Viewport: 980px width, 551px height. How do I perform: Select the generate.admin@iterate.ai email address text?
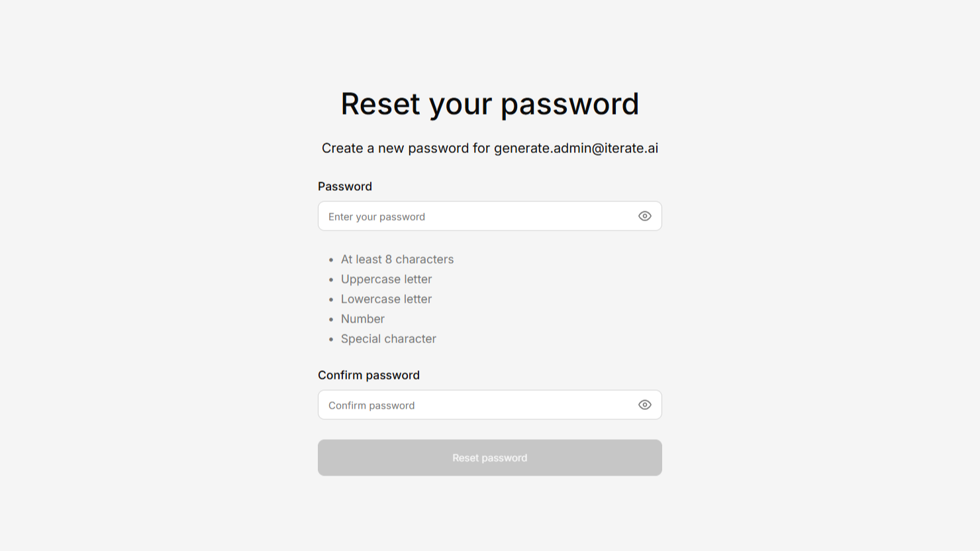tap(575, 148)
